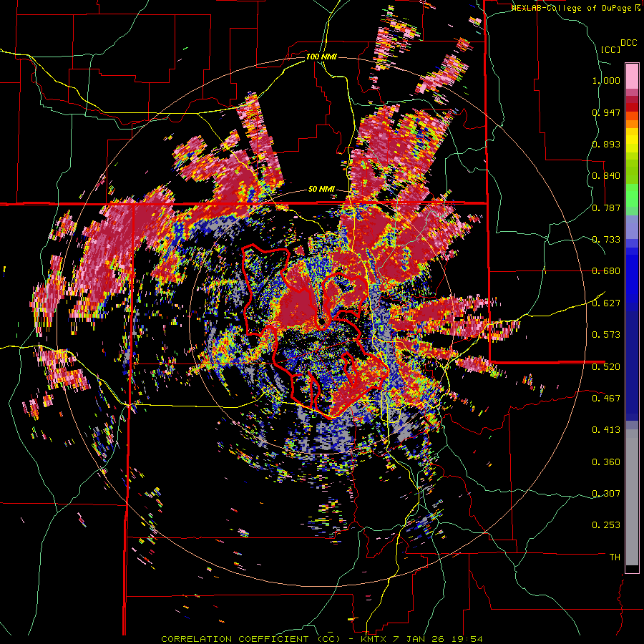This screenshot has width=644, height=644.
Task: Click the KMTX 7 JAN 26 19:54 timestamp
Action: click(x=421, y=639)
